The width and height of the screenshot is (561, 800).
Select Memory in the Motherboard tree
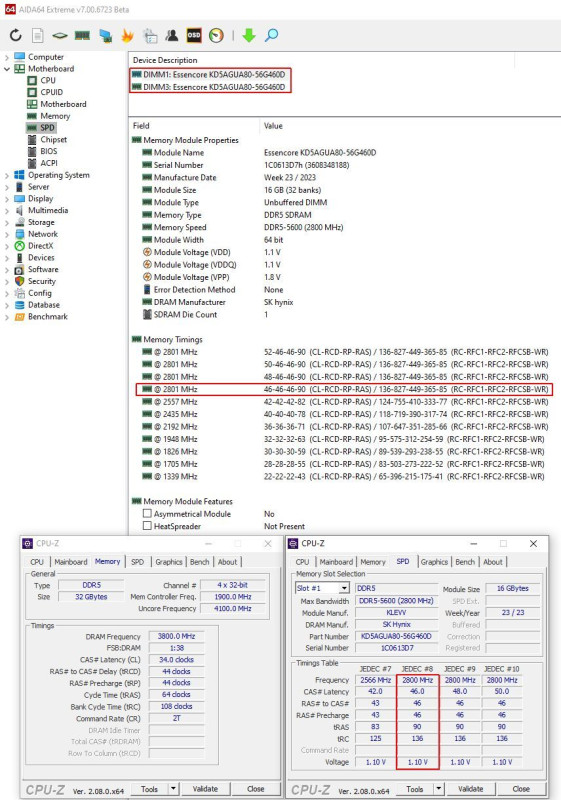click(x=55, y=116)
